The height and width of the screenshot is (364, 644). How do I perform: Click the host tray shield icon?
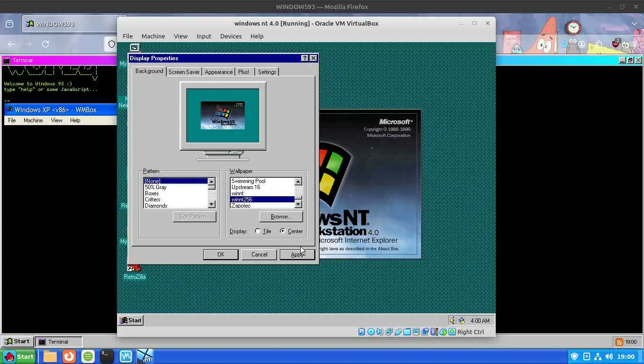574,356
